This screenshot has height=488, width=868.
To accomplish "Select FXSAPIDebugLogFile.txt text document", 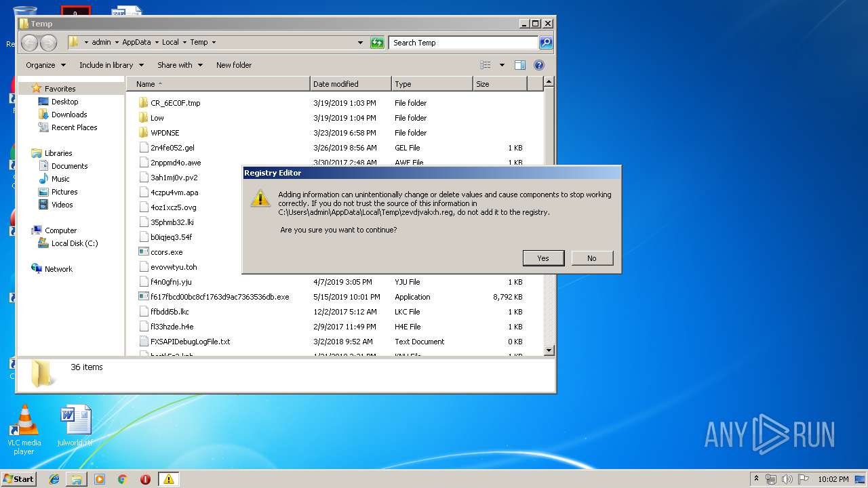I will click(190, 342).
